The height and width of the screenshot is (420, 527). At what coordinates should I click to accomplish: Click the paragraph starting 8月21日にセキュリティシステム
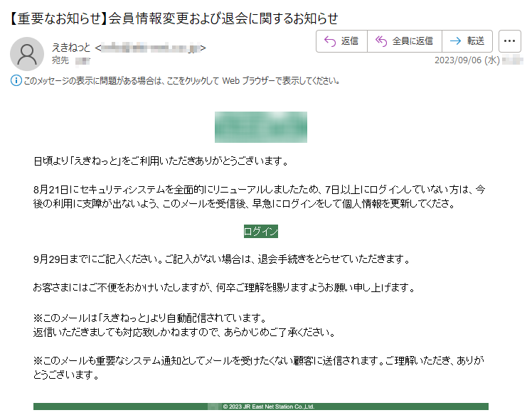(x=259, y=197)
